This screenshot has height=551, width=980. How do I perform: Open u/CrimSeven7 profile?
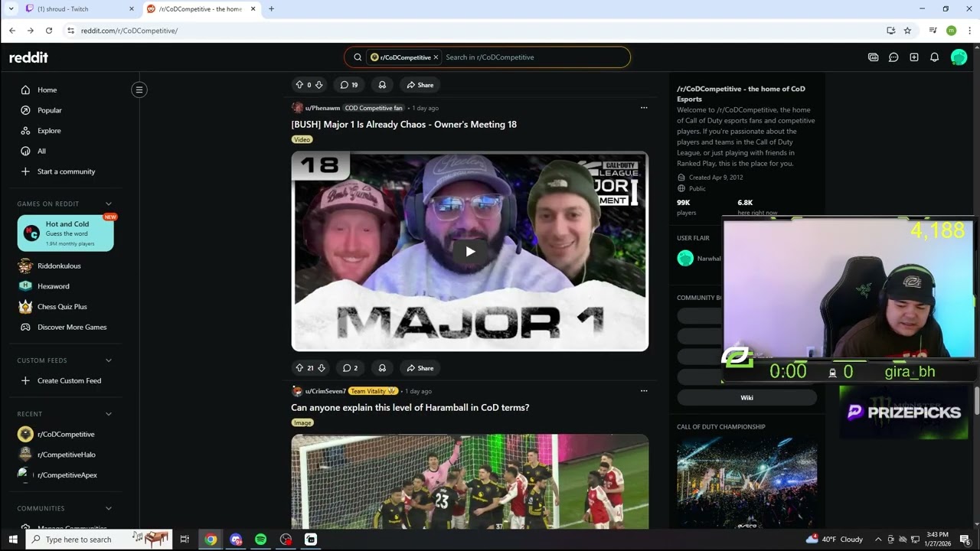tap(325, 391)
